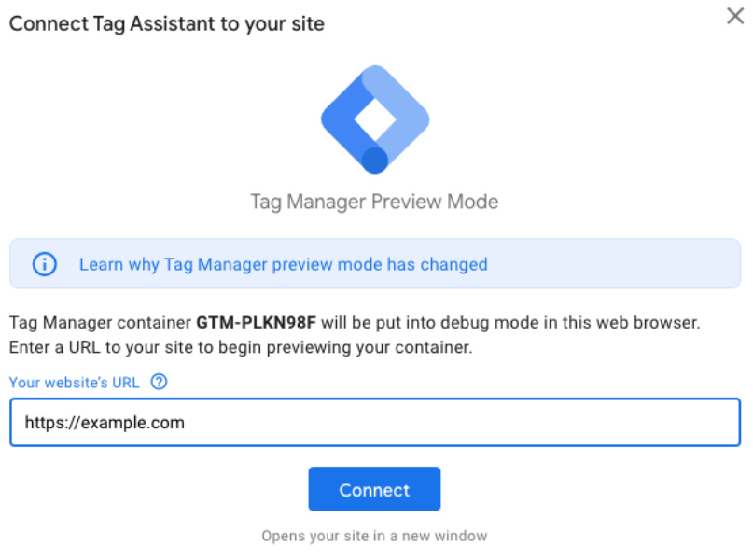Image resolution: width=753 pixels, height=560 pixels.
Task: Click the Connect button
Action: pos(374,489)
